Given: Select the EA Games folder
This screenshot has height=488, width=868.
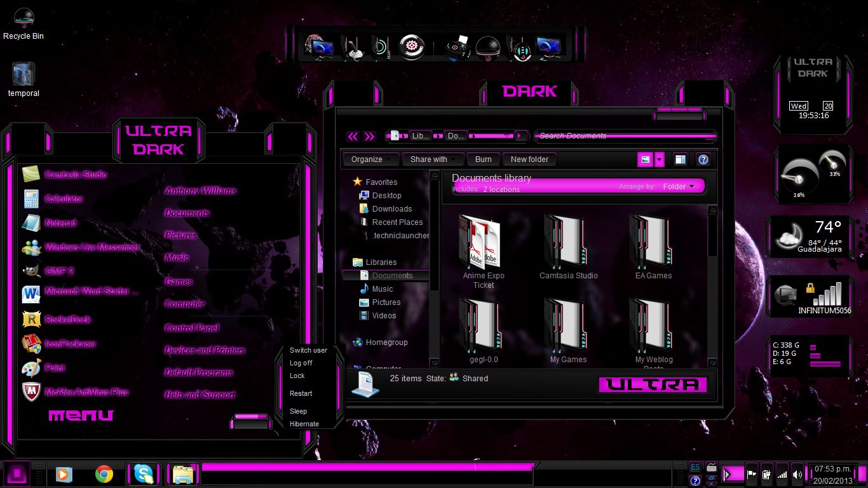Looking at the screenshot, I should tap(653, 247).
